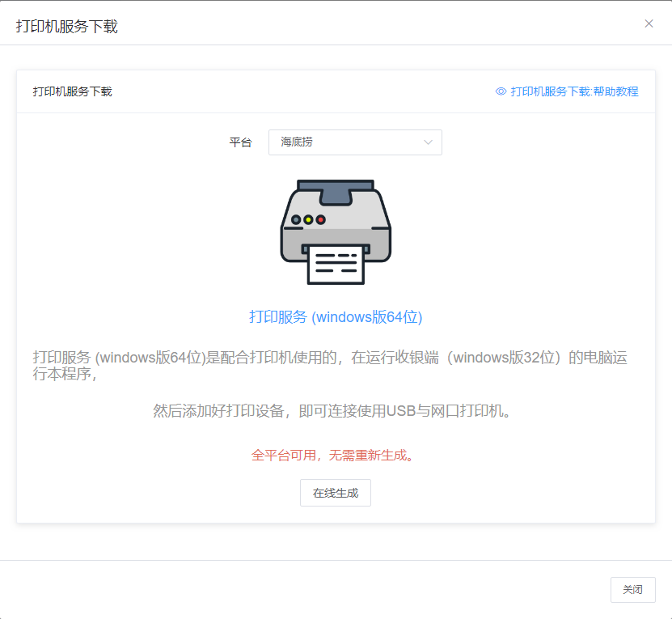Click the card header 打印机服务下载
Image resolution: width=672 pixels, height=619 pixels.
click(x=72, y=91)
